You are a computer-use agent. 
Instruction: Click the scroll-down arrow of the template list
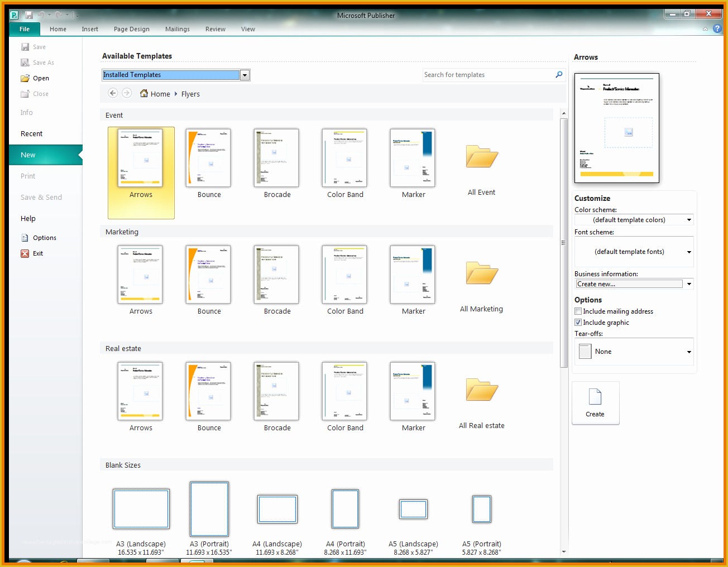563,551
